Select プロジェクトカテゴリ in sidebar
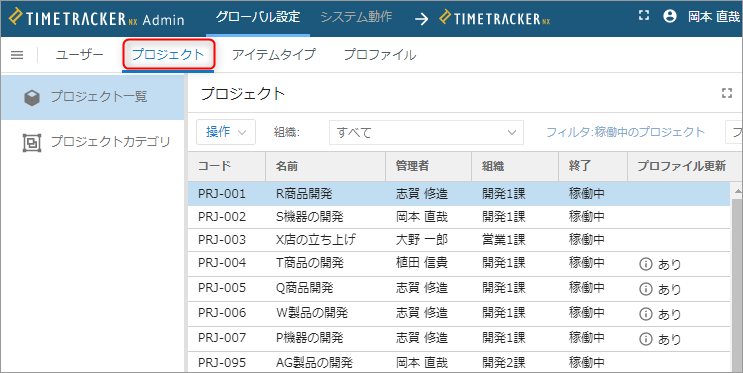 point(92,142)
